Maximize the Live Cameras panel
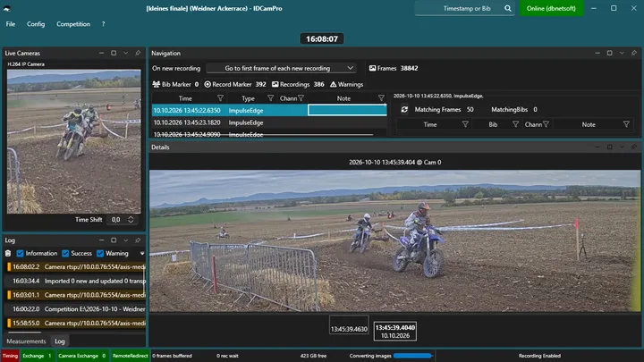 tap(114, 53)
